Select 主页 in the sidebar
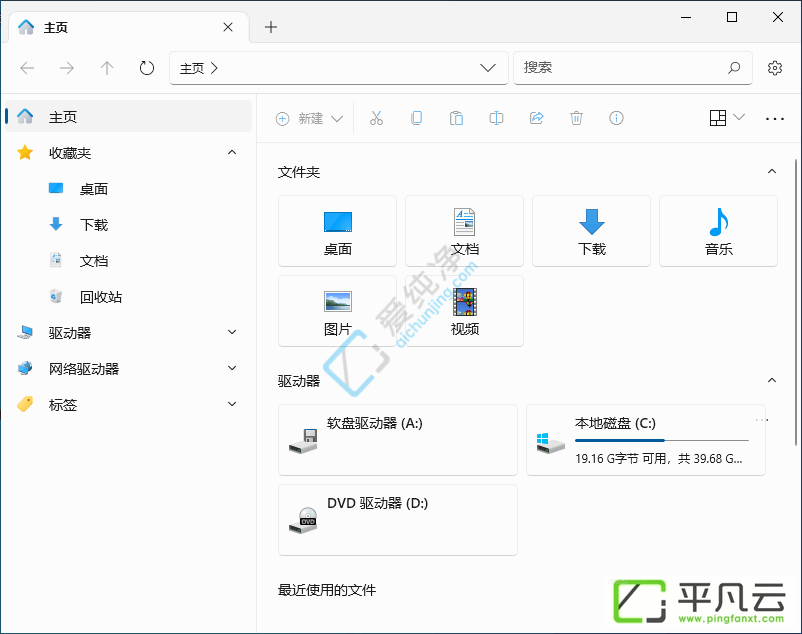This screenshot has width=802, height=634. [x=128, y=117]
